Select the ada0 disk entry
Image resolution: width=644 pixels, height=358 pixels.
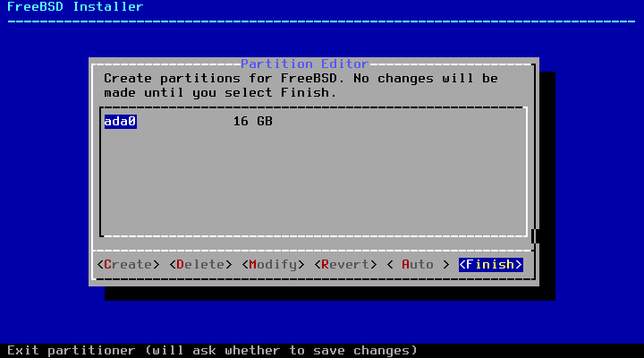pyautogui.click(x=121, y=121)
